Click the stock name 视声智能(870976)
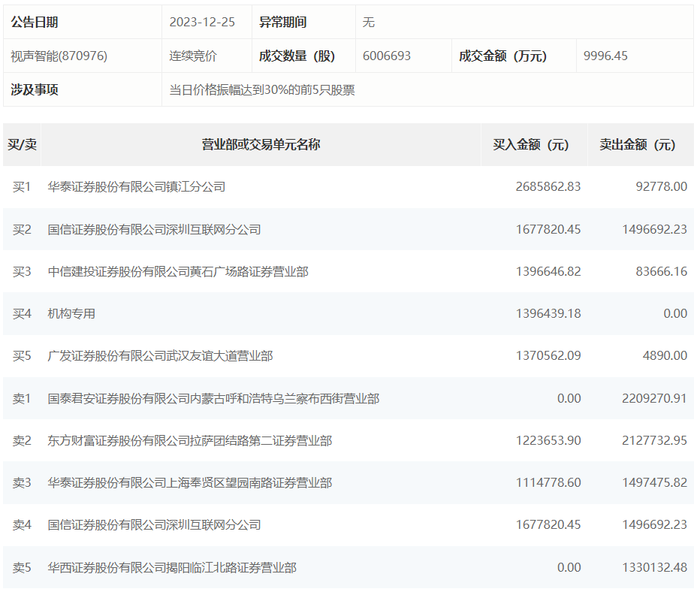The height and width of the screenshot is (595, 700). 59,56
